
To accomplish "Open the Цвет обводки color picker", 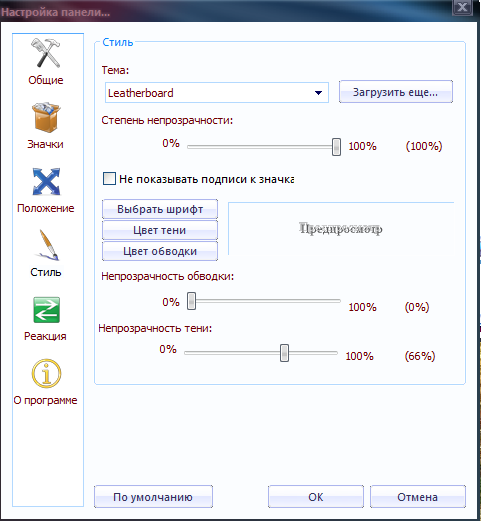I will [160, 251].
